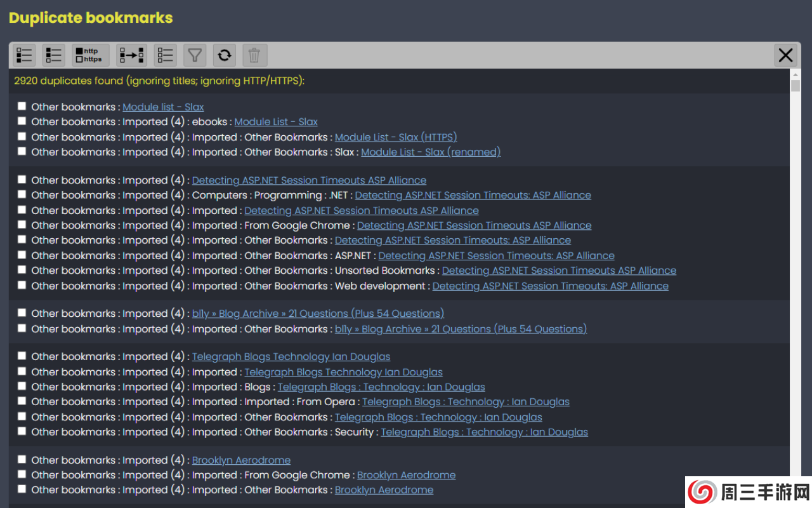The height and width of the screenshot is (508, 812).
Task: Tick checkbox for Module List - Slax (HTTPS)
Action: coord(22,137)
